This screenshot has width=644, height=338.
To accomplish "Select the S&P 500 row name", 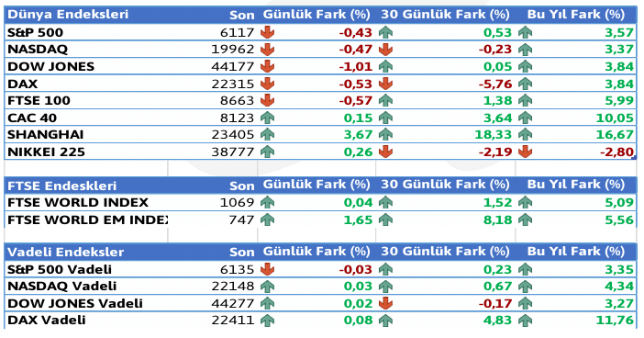I will [x=36, y=32].
